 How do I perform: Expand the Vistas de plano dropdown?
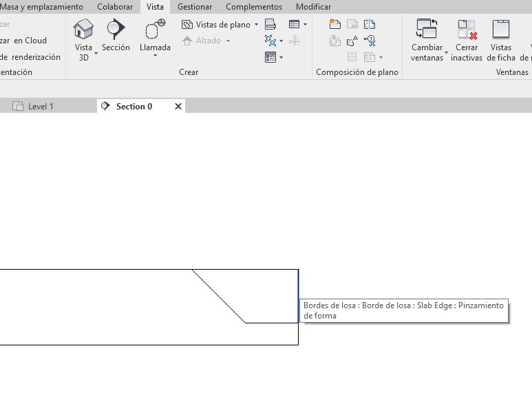click(x=257, y=25)
